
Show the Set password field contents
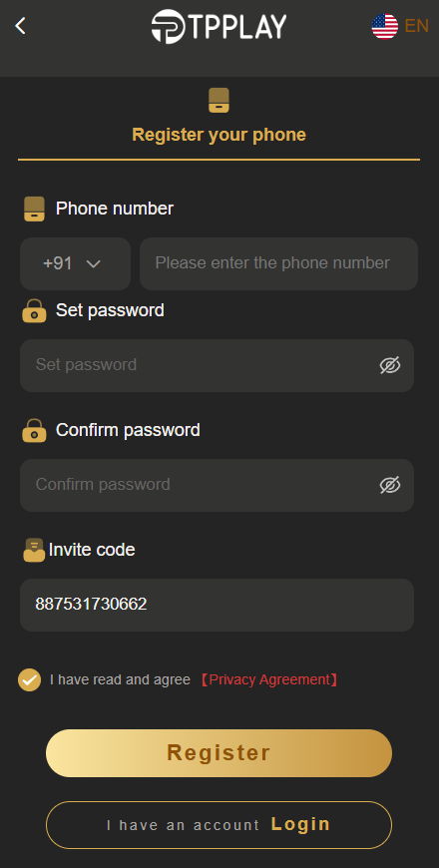pos(390,365)
